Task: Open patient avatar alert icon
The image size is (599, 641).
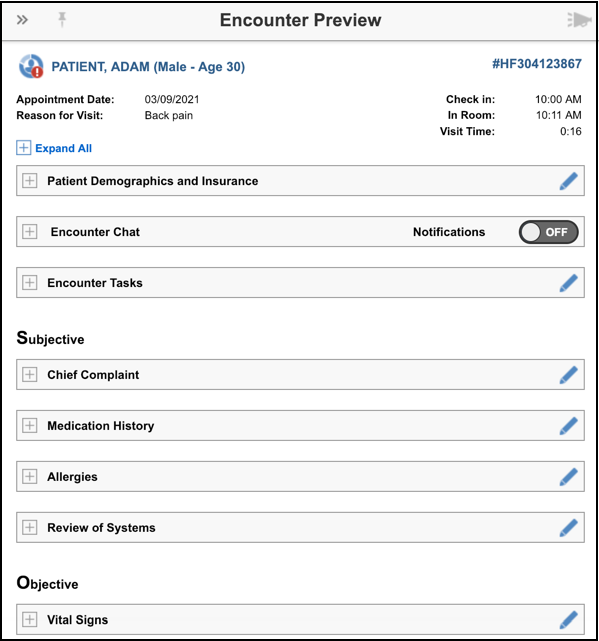Action: coord(31,66)
